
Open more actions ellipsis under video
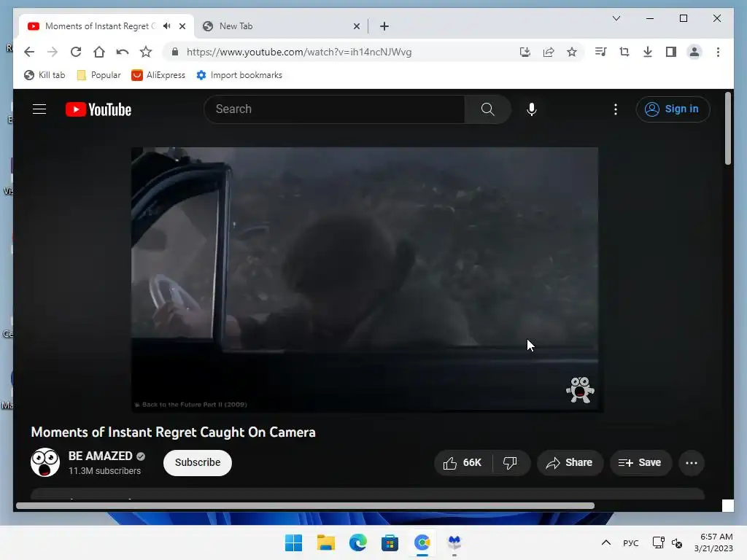pos(692,463)
